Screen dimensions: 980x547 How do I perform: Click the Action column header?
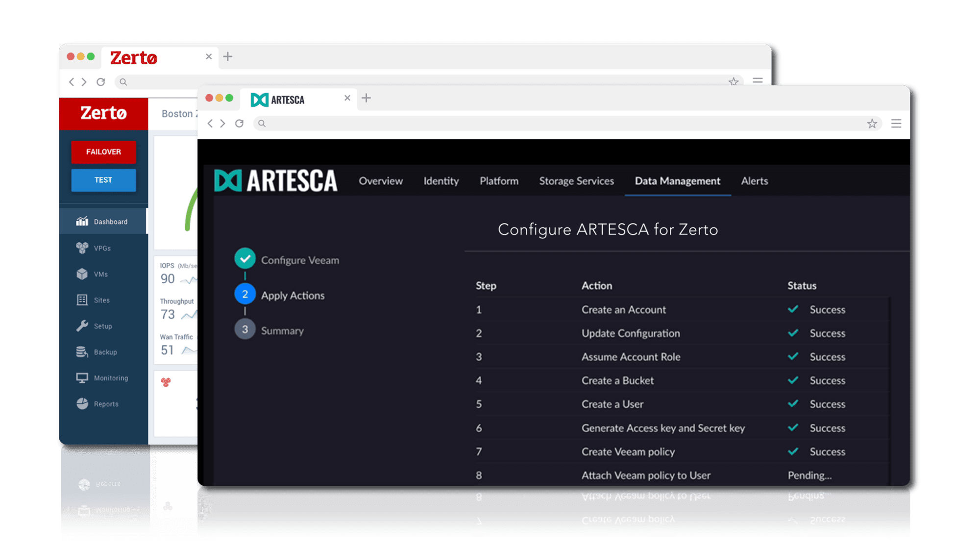pos(596,286)
